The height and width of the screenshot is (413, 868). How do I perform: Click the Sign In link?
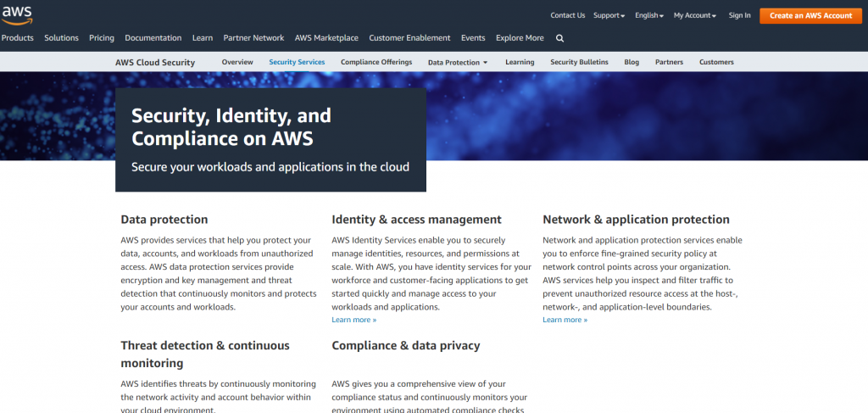(739, 15)
